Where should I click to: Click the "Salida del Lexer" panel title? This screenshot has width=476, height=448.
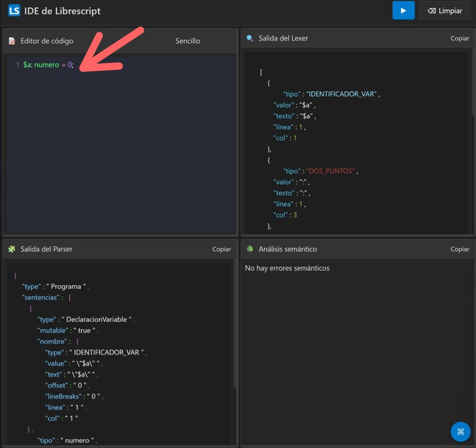tap(283, 38)
